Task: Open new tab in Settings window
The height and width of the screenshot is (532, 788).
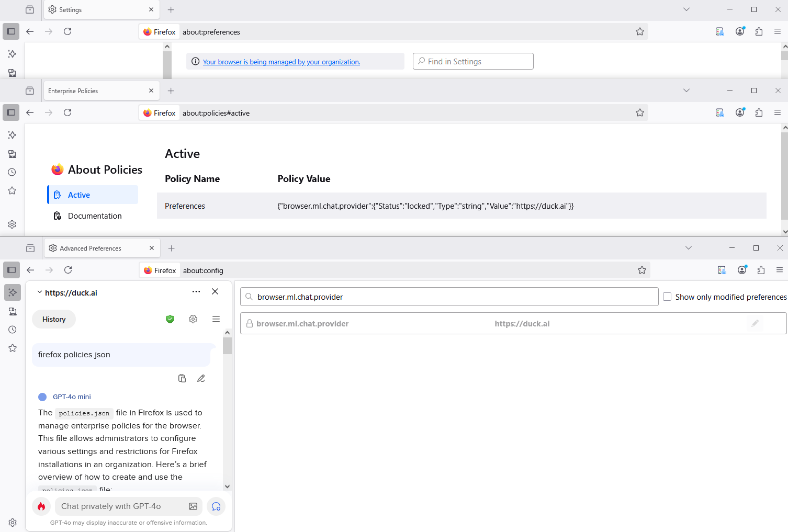Action: click(x=171, y=9)
